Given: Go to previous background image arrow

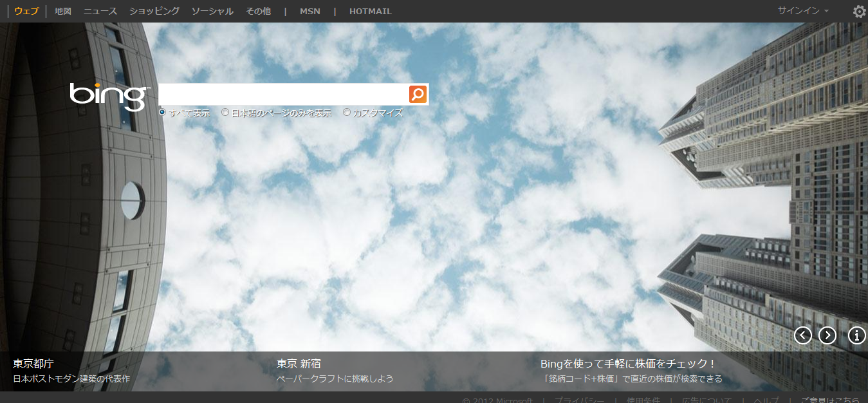Looking at the screenshot, I should [802, 335].
